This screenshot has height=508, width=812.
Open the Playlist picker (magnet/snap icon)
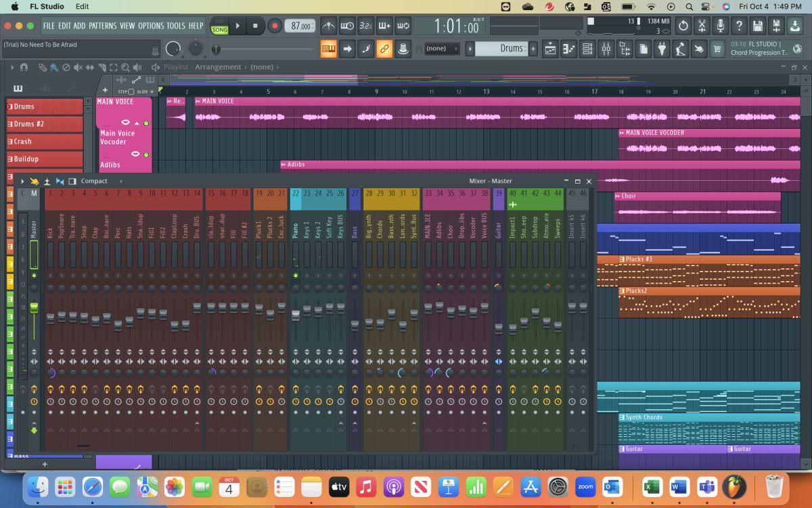23,67
